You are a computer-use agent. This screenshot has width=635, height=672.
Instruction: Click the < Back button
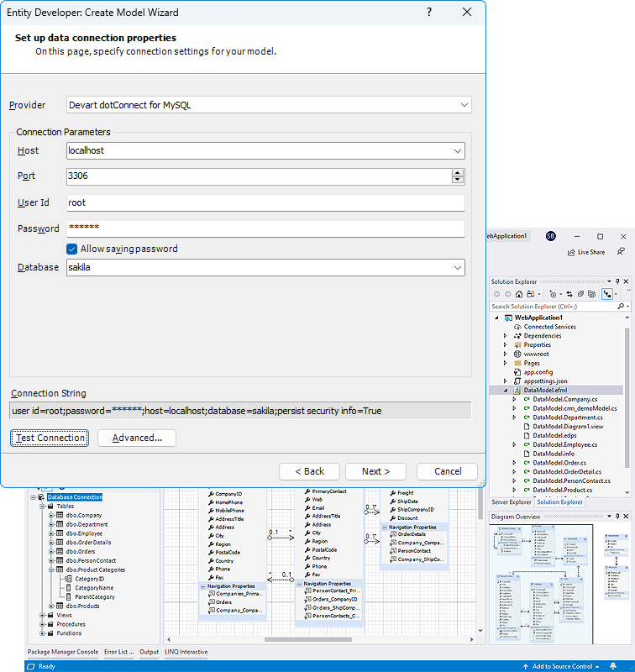(x=309, y=471)
